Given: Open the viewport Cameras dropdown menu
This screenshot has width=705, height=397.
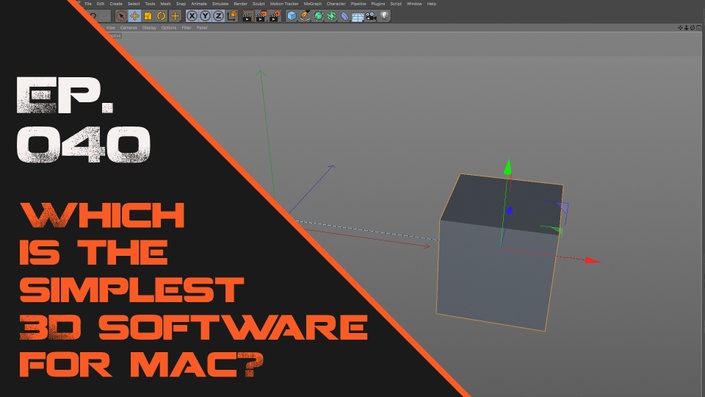Looking at the screenshot, I should [129, 28].
